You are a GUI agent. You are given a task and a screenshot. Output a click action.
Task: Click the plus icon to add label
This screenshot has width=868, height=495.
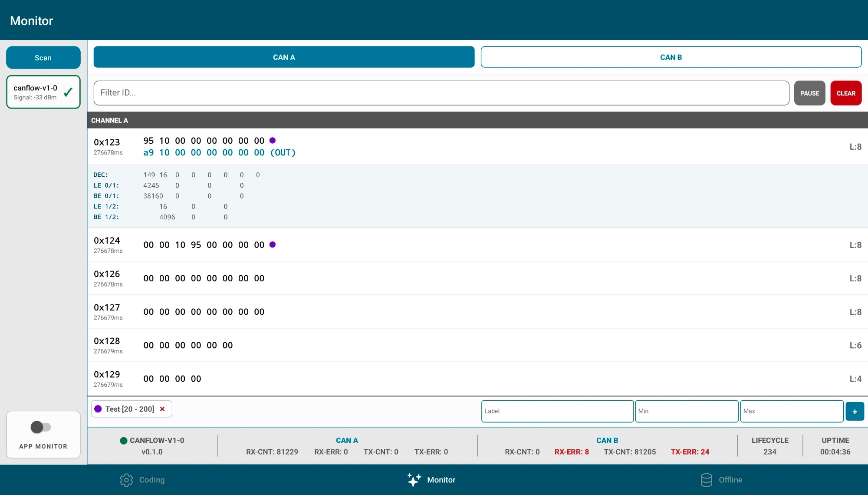(x=855, y=412)
